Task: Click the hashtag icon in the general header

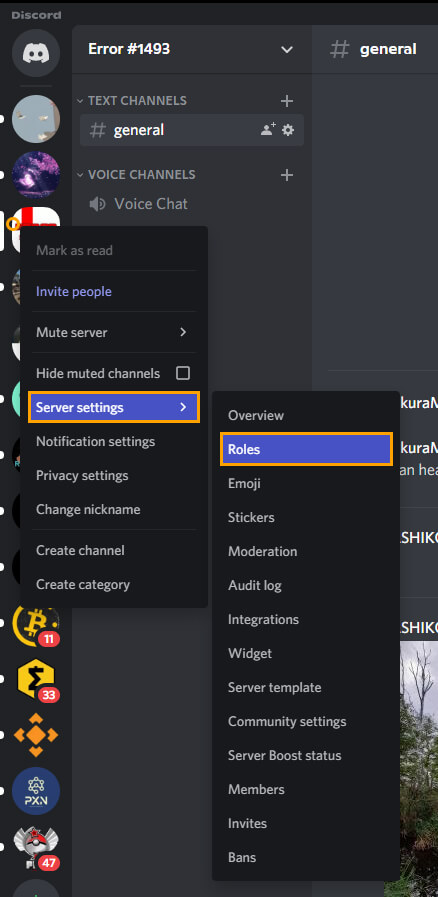Action: click(x=340, y=49)
